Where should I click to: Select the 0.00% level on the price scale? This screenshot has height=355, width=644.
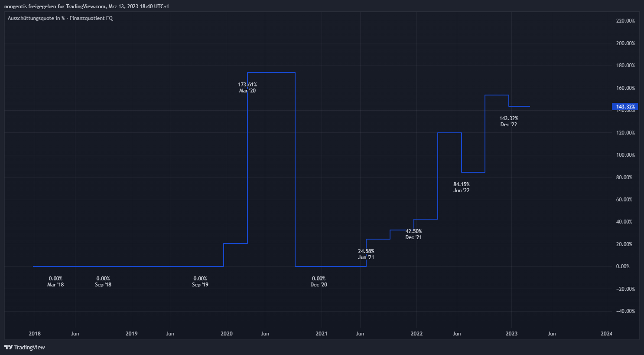tap(622, 266)
